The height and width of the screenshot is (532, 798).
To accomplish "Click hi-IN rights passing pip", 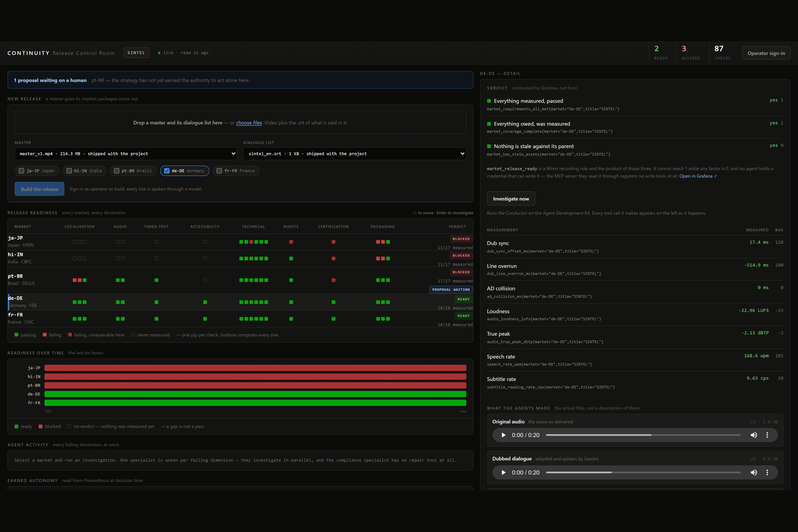I will (x=291, y=258).
